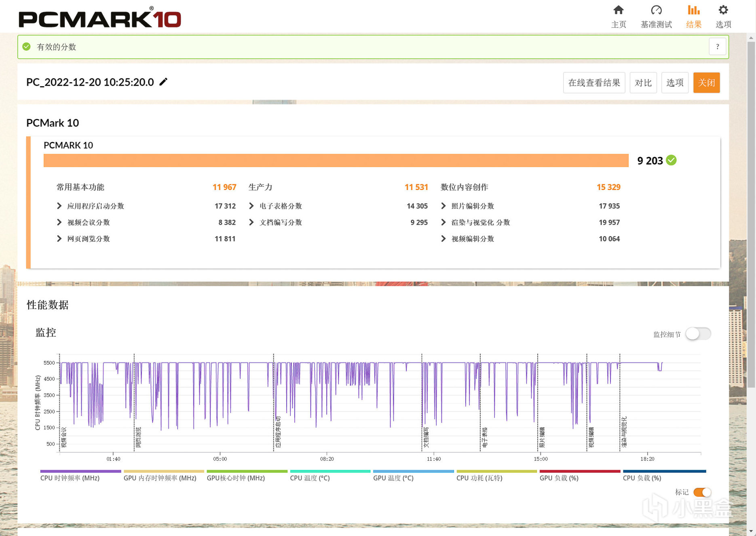756x536 pixels.
Task: Select the CPU 功耗 (瓦特) legend swatch
Action: 496,471
